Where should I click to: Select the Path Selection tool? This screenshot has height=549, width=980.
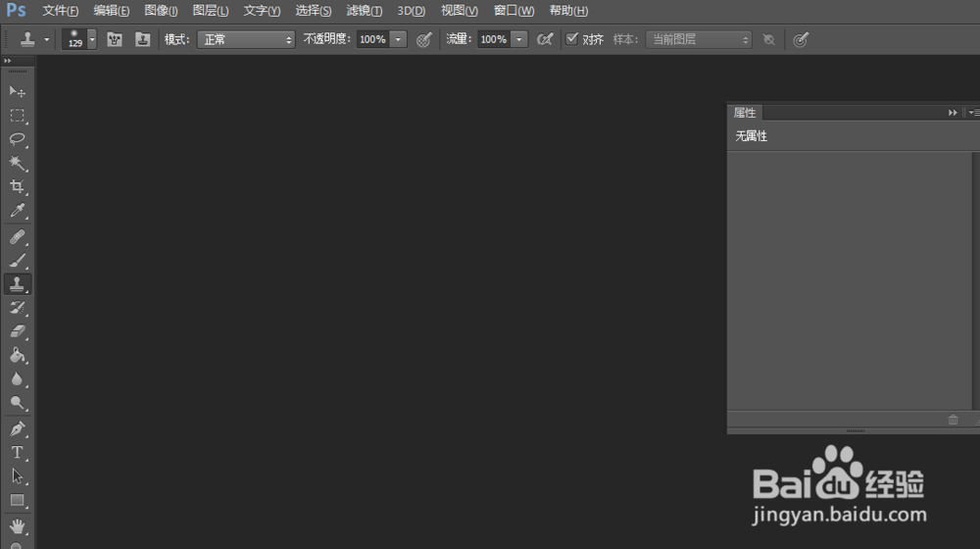point(17,476)
